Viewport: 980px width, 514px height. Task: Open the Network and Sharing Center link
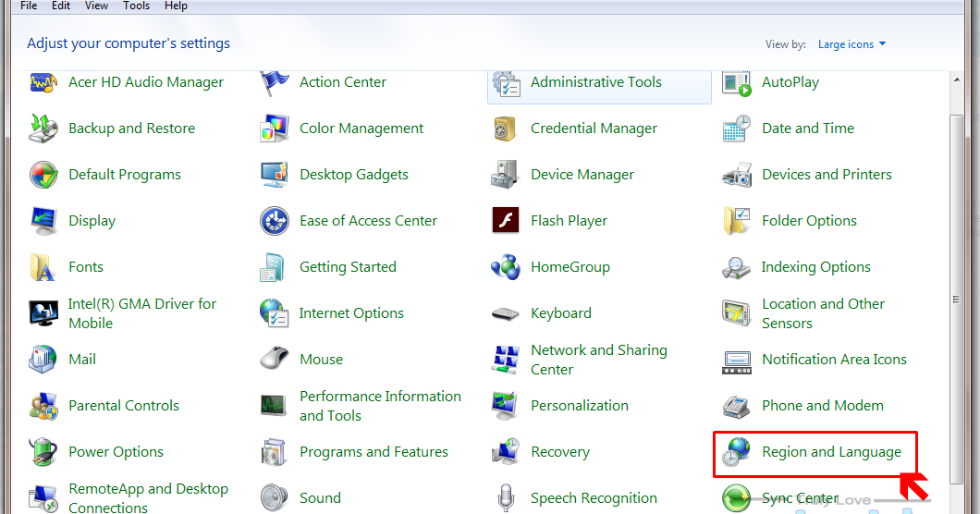(599, 360)
